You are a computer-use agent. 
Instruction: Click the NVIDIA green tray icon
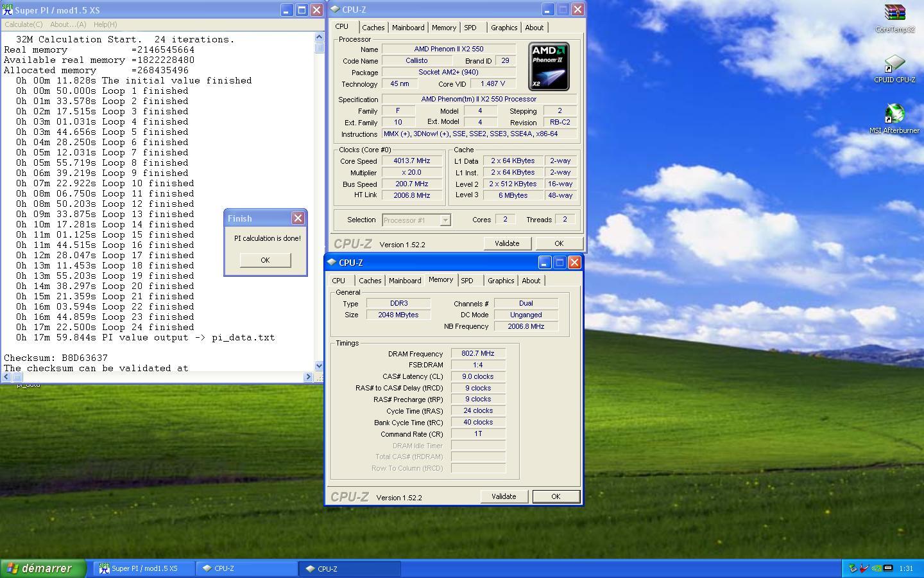tap(877, 568)
